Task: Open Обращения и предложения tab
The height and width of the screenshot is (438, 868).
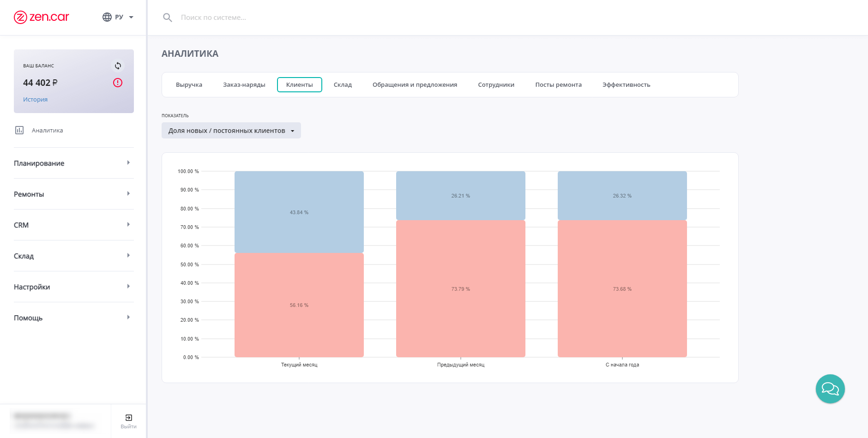Action: (x=415, y=84)
